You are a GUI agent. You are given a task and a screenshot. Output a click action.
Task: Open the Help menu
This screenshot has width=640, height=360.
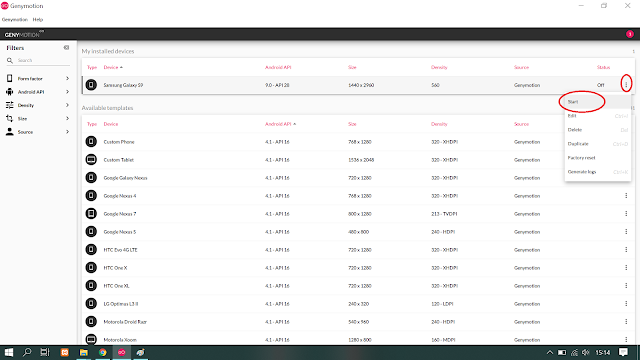pos(38,20)
